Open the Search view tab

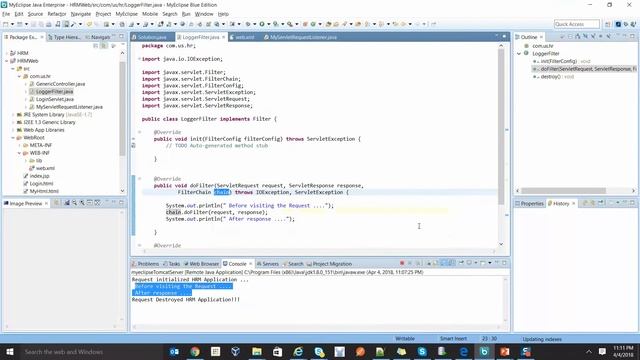point(293,264)
